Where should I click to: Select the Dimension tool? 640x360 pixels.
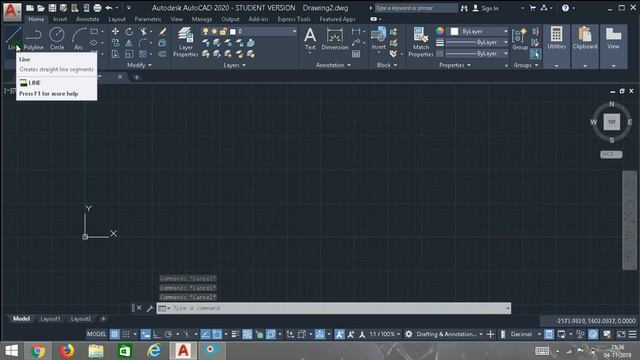click(x=335, y=39)
